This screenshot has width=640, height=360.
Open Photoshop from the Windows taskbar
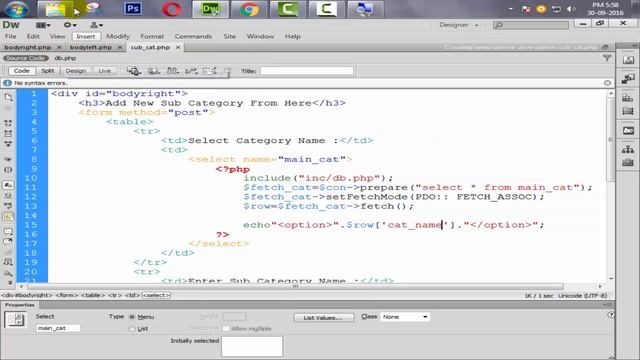(133, 9)
